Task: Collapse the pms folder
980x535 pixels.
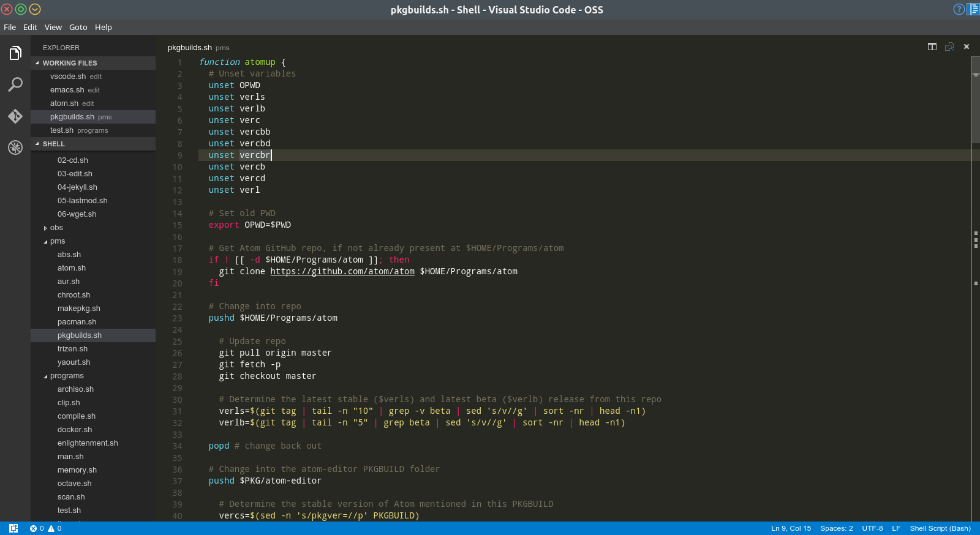Action: tap(93, 241)
